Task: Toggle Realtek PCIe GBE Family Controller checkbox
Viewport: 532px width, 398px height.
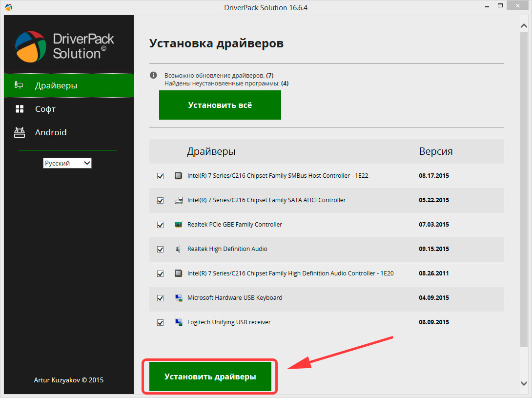Action: click(x=161, y=225)
